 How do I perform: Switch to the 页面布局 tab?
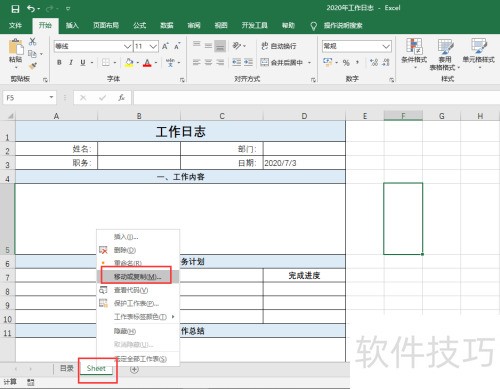point(106,25)
